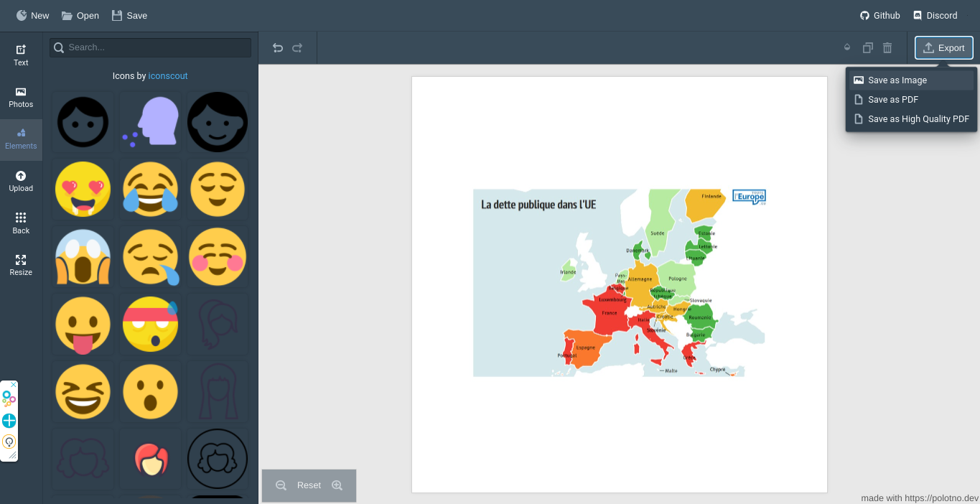The width and height of the screenshot is (980, 504).
Task: Select Save as High Quality PDF
Action: point(912,119)
